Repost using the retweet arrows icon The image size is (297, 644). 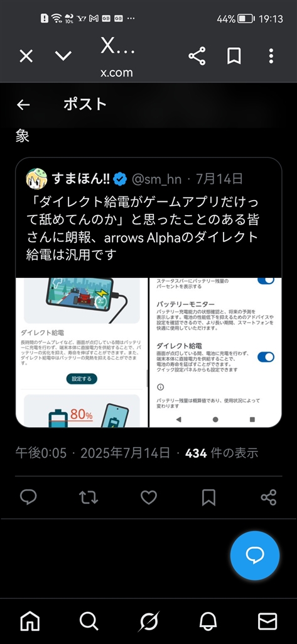(x=89, y=497)
